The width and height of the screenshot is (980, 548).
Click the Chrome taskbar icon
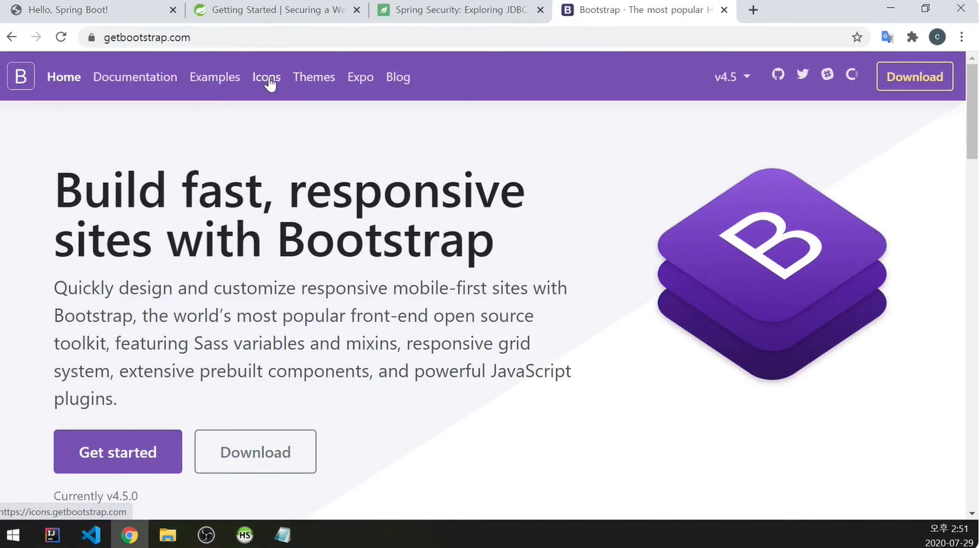[x=129, y=535]
